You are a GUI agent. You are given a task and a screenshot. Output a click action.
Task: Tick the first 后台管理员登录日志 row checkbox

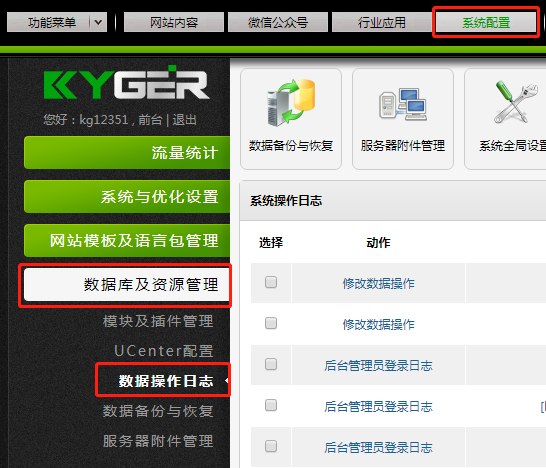271,364
